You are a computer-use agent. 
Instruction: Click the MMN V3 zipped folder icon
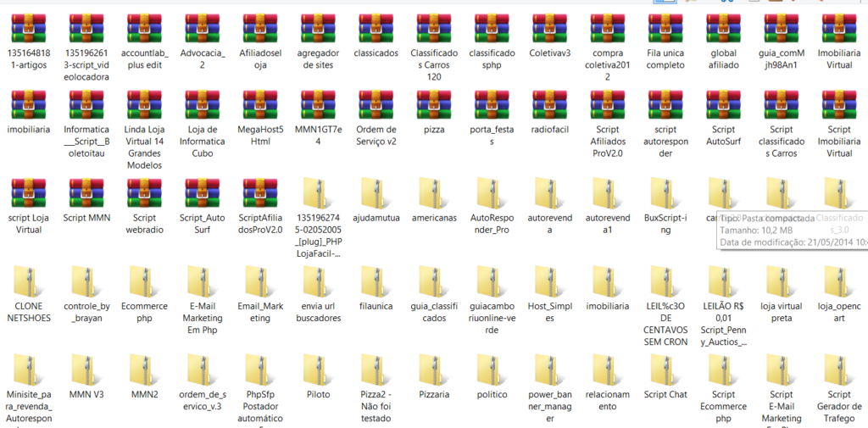86,370
